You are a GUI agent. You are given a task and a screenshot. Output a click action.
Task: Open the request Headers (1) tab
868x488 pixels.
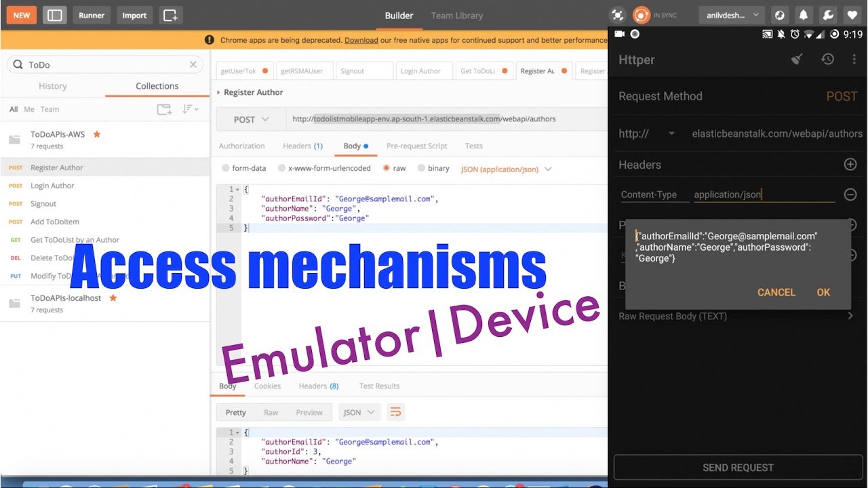[302, 146]
